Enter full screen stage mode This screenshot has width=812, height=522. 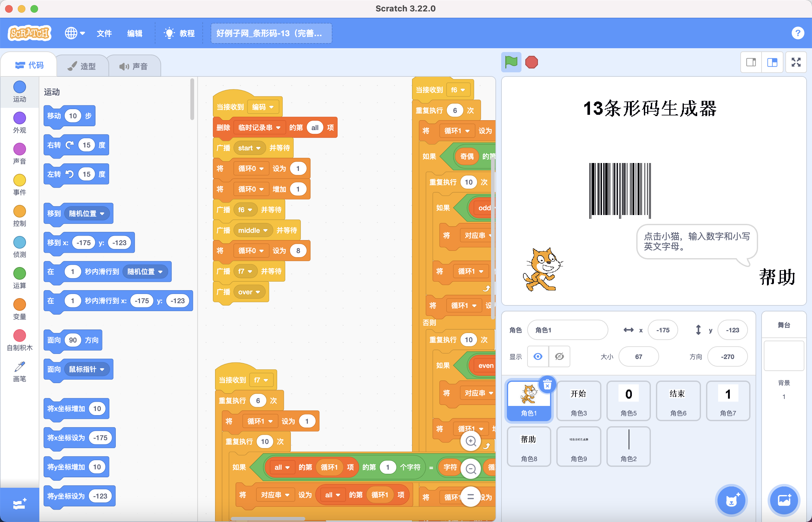[x=796, y=62]
